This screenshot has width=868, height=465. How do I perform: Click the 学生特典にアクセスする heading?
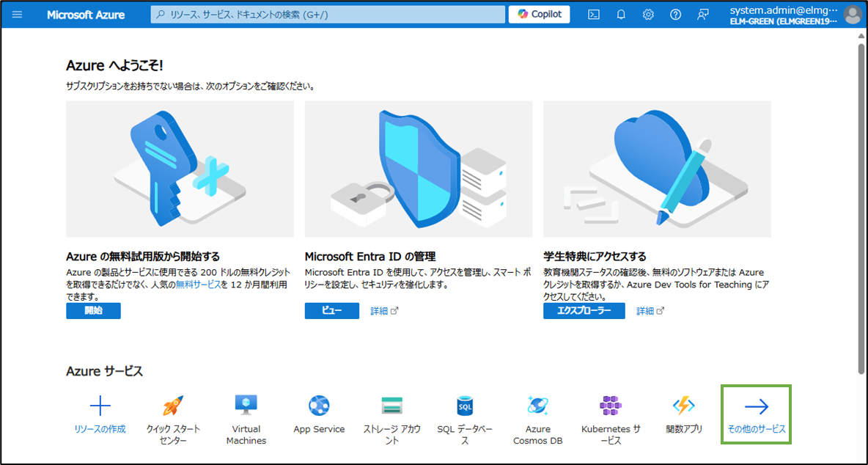pyautogui.click(x=595, y=256)
